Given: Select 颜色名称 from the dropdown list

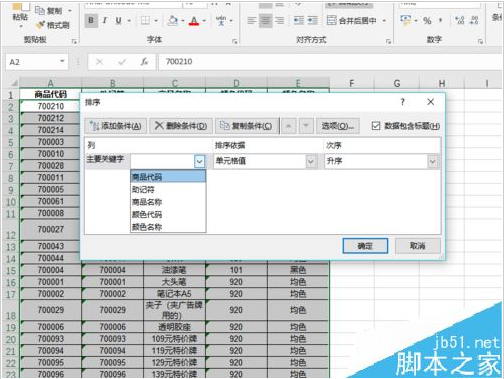Looking at the screenshot, I should (x=168, y=227).
